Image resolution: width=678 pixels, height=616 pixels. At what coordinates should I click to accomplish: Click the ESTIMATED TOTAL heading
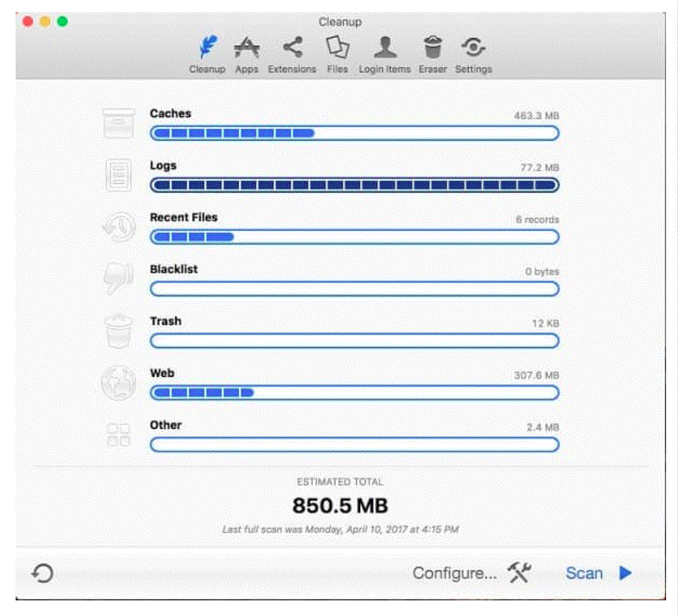pyautogui.click(x=340, y=482)
